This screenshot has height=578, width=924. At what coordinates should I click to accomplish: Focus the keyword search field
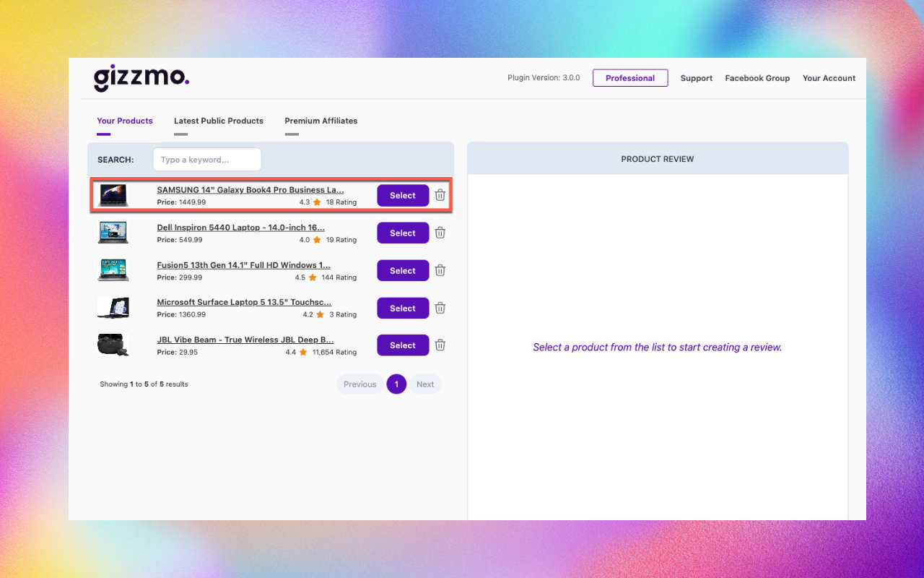(x=207, y=160)
